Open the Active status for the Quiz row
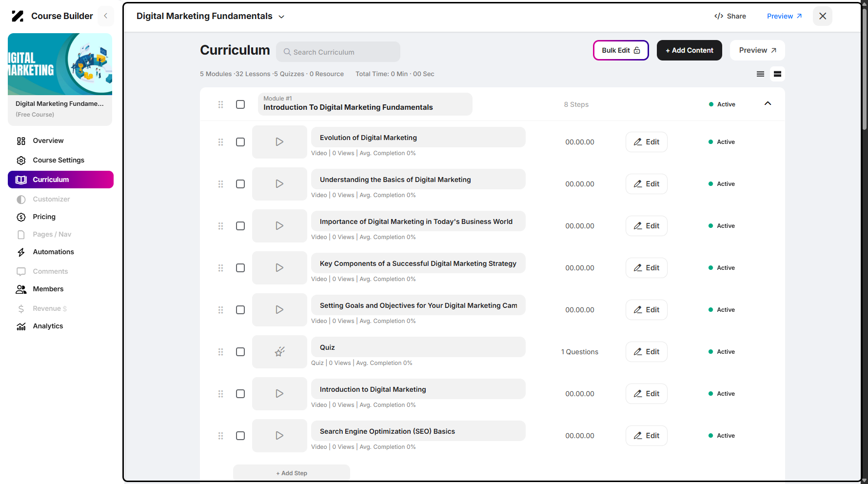The height and width of the screenshot is (484, 868). (722, 352)
